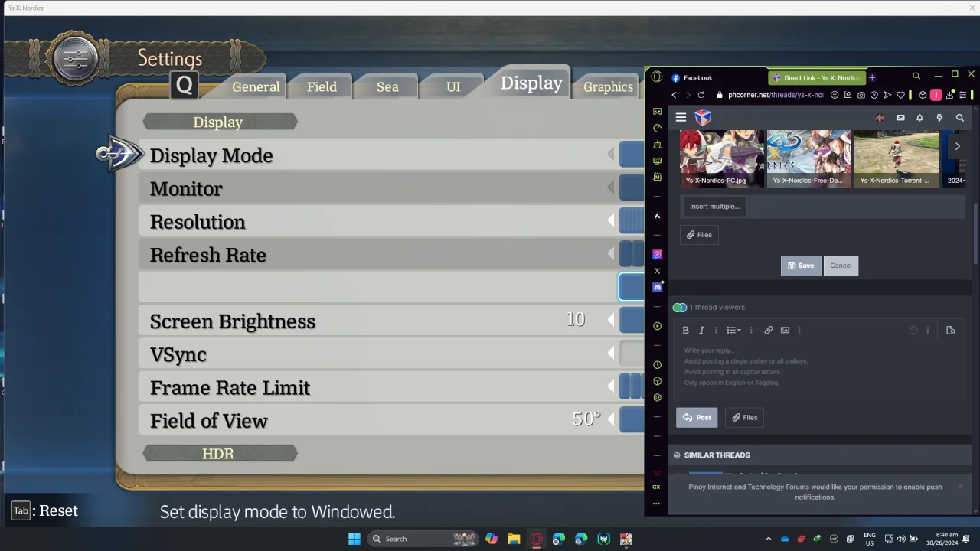980x551 pixels.
Task: Click the left arrow for Display Mode
Action: click(x=611, y=155)
